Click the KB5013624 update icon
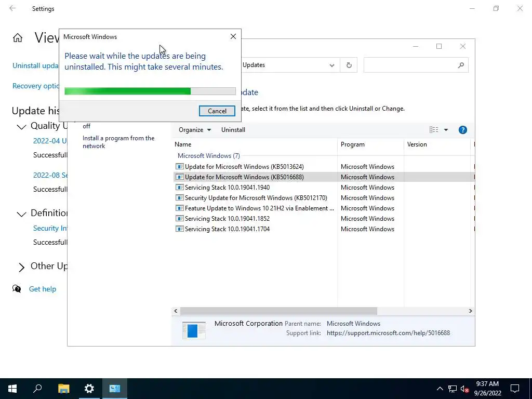The height and width of the screenshot is (399, 532). 179,167
